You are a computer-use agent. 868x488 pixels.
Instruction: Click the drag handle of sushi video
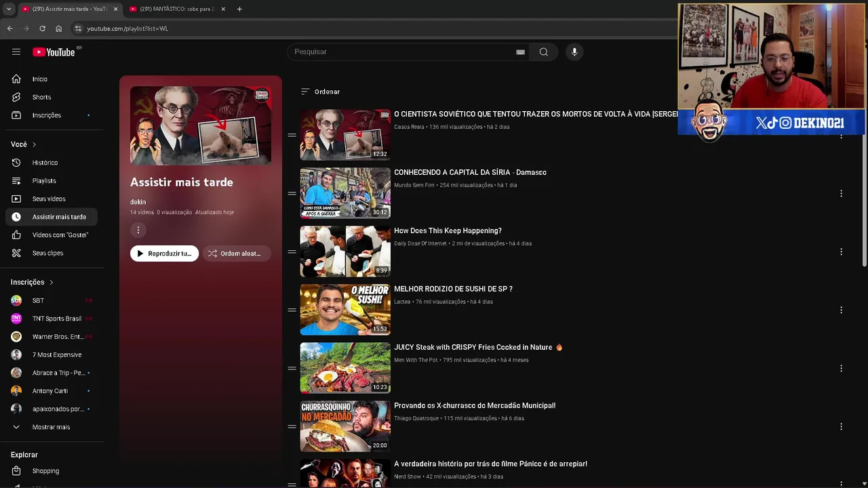point(292,310)
